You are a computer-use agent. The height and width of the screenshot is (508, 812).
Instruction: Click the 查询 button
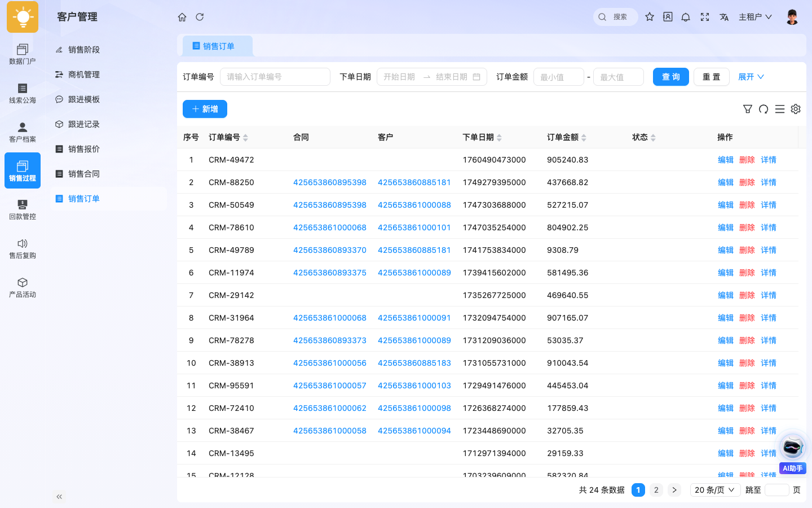(x=671, y=77)
